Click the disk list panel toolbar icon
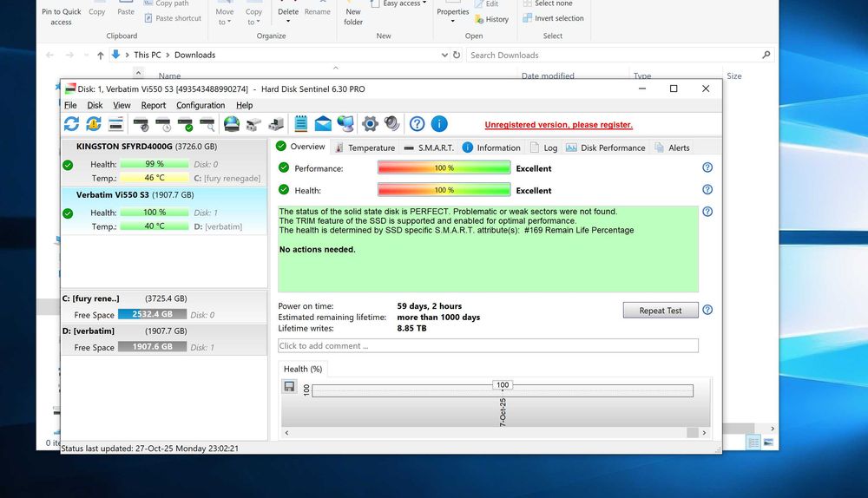 115,124
